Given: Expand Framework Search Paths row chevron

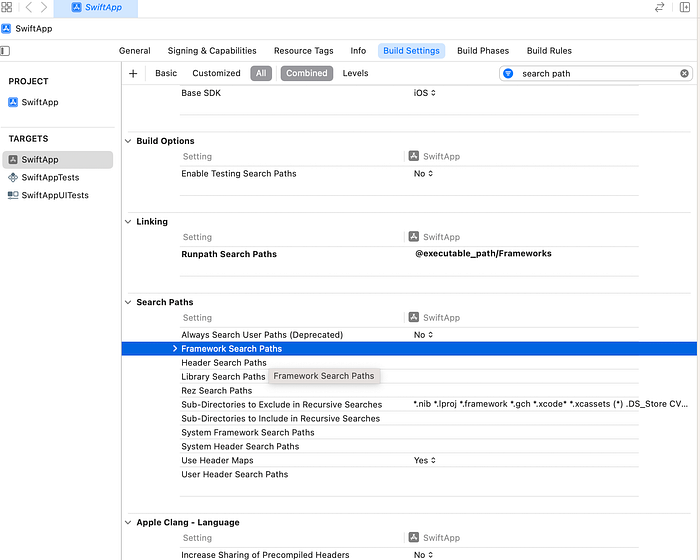Looking at the screenshot, I should 175,349.
